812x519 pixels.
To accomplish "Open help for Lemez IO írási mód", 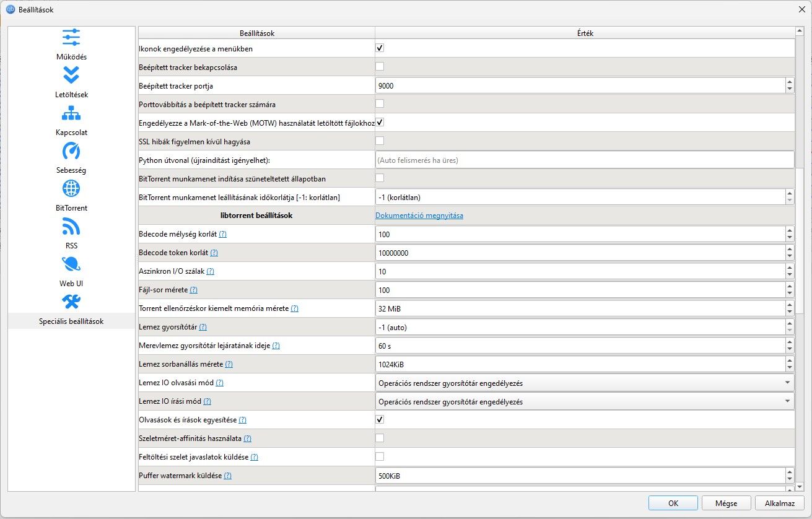I will coord(207,401).
